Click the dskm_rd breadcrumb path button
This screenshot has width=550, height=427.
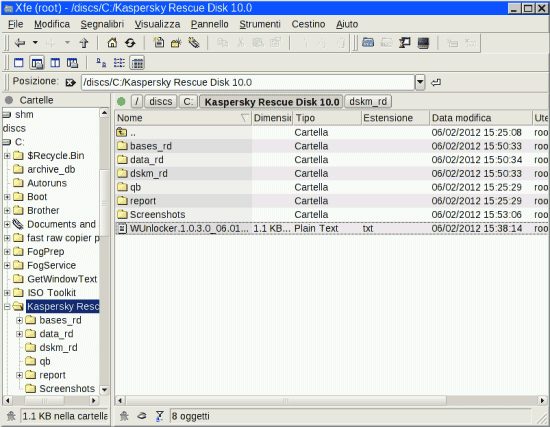tap(368, 102)
